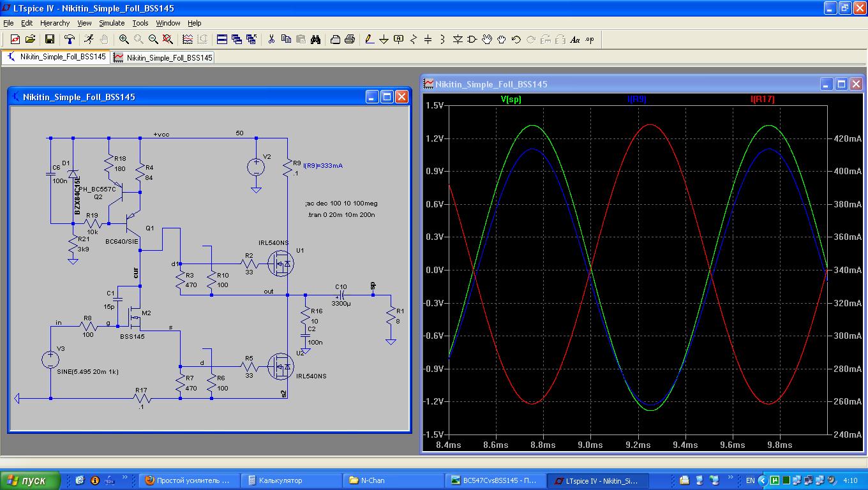The image size is (868, 490).
Task: Open the Help menu
Action: pyautogui.click(x=195, y=23)
